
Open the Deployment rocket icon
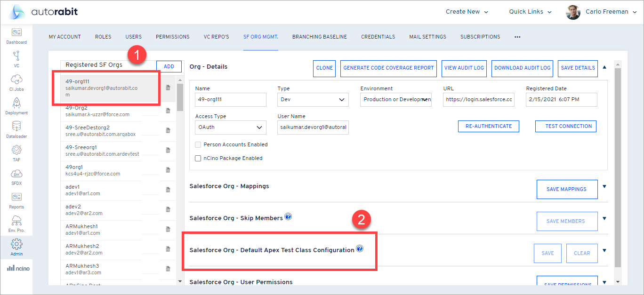pyautogui.click(x=16, y=104)
